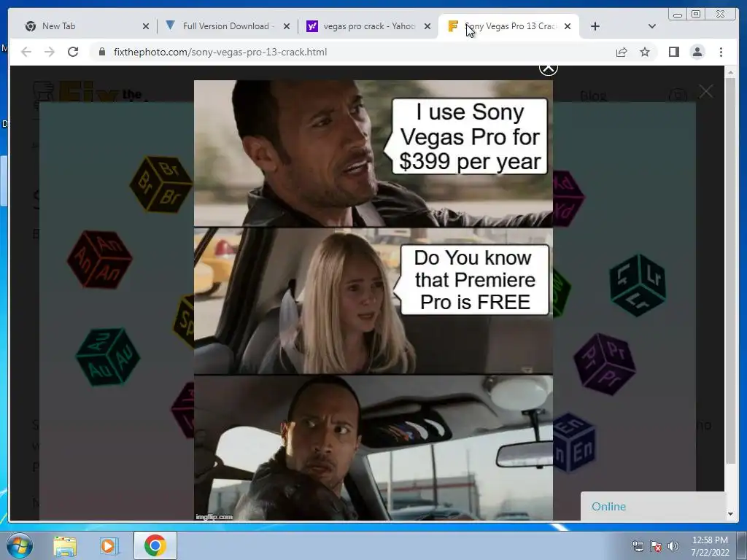Screen dimensions: 747x560
Task: Click the yellow Sp cube icon
Action: [x=184, y=321]
